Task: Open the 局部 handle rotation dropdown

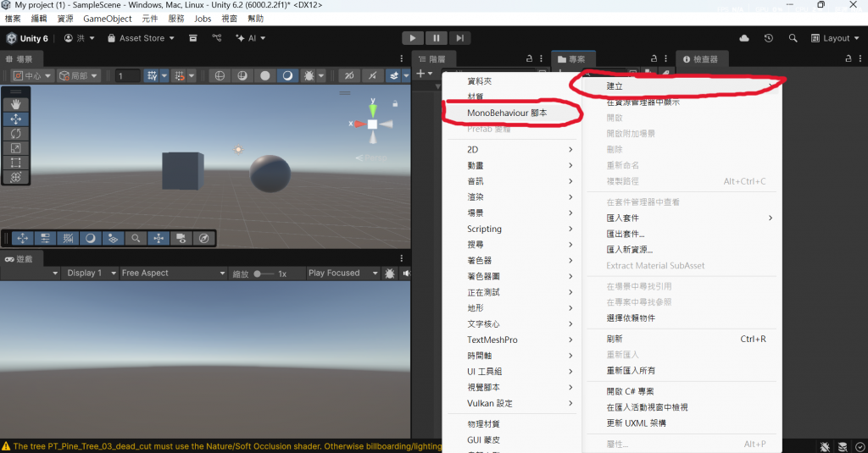Action: click(x=79, y=75)
